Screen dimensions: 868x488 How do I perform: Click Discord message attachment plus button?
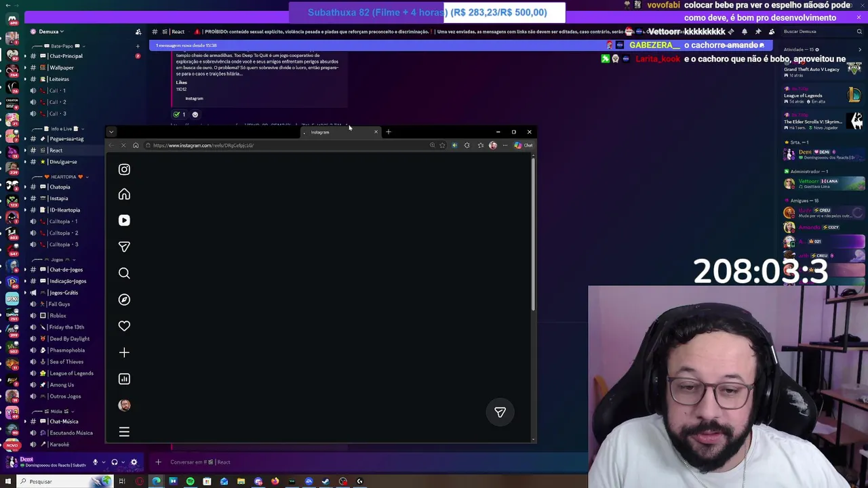point(158,462)
